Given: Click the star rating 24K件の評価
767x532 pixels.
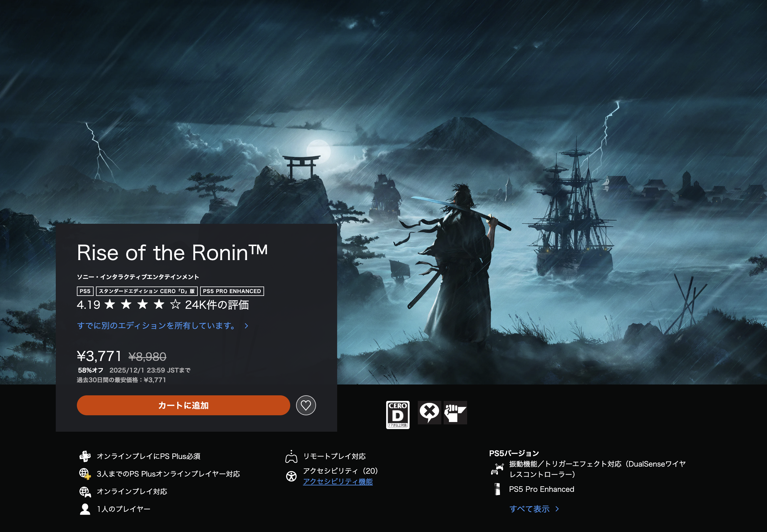Looking at the screenshot, I should (x=163, y=305).
